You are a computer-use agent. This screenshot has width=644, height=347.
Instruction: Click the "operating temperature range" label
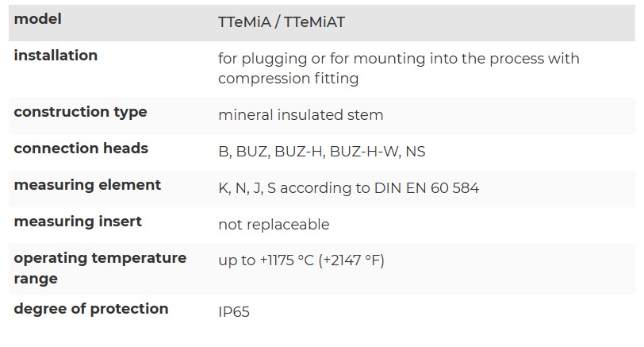[x=100, y=268]
